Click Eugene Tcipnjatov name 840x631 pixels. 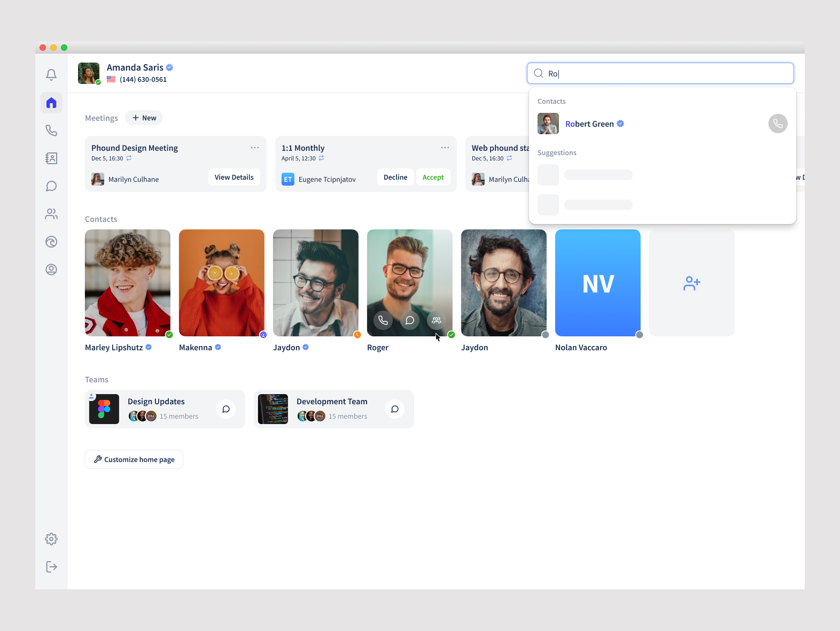pos(327,180)
